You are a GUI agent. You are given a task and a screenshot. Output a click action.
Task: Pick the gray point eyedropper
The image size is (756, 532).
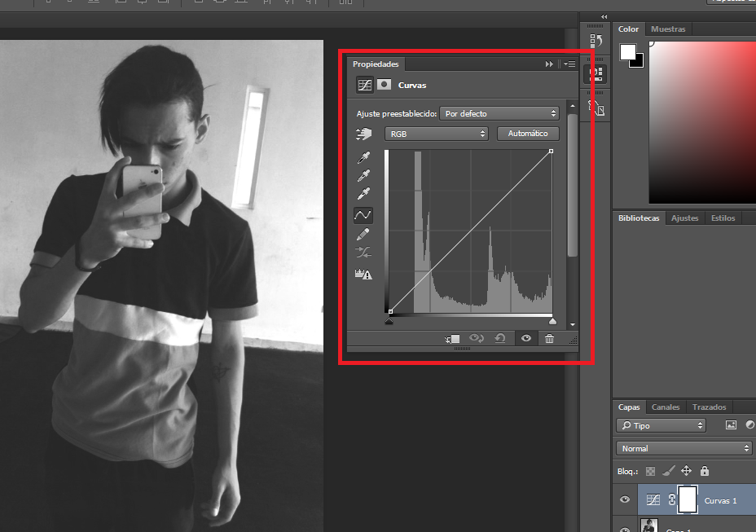(x=363, y=175)
